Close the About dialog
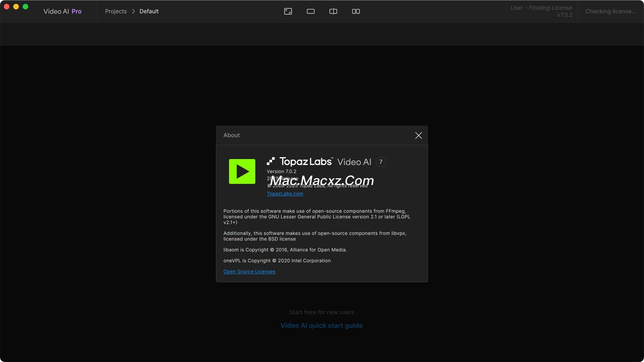Screen dimensions: 644x362 pyautogui.click(x=418, y=135)
